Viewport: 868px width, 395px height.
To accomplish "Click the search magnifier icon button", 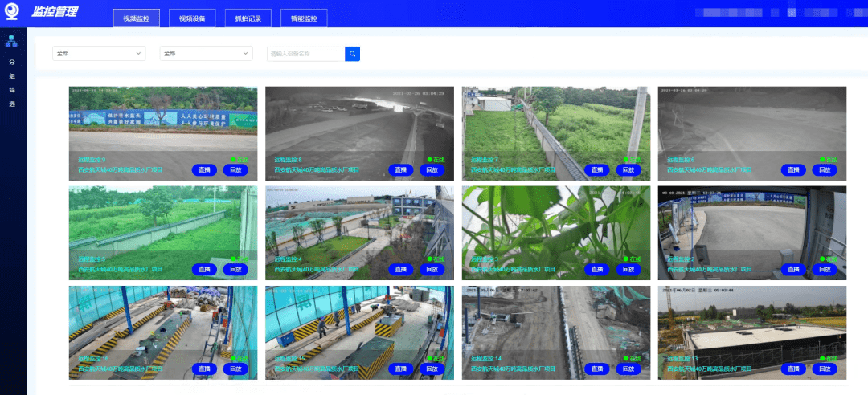I will pos(352,54).
